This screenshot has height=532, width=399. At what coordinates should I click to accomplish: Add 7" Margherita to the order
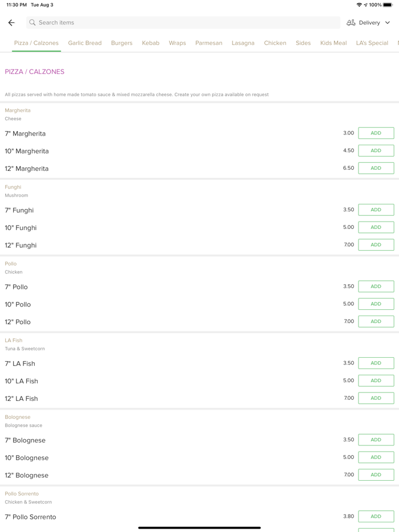coord(376,133)
